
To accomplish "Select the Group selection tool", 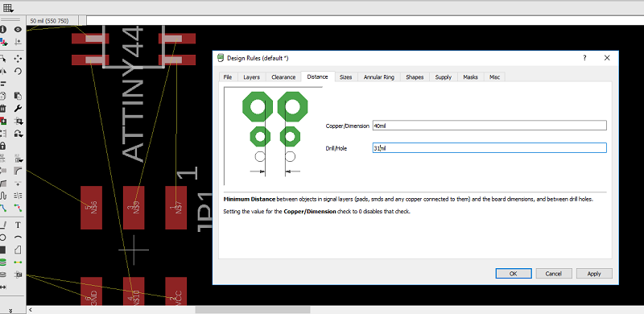I will coord(3,59).
